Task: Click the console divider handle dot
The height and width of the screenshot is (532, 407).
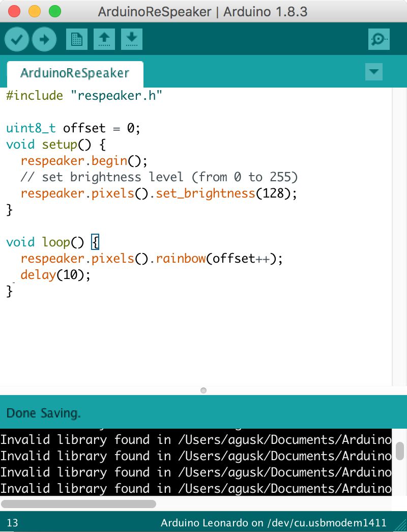Action: [203, 390]
